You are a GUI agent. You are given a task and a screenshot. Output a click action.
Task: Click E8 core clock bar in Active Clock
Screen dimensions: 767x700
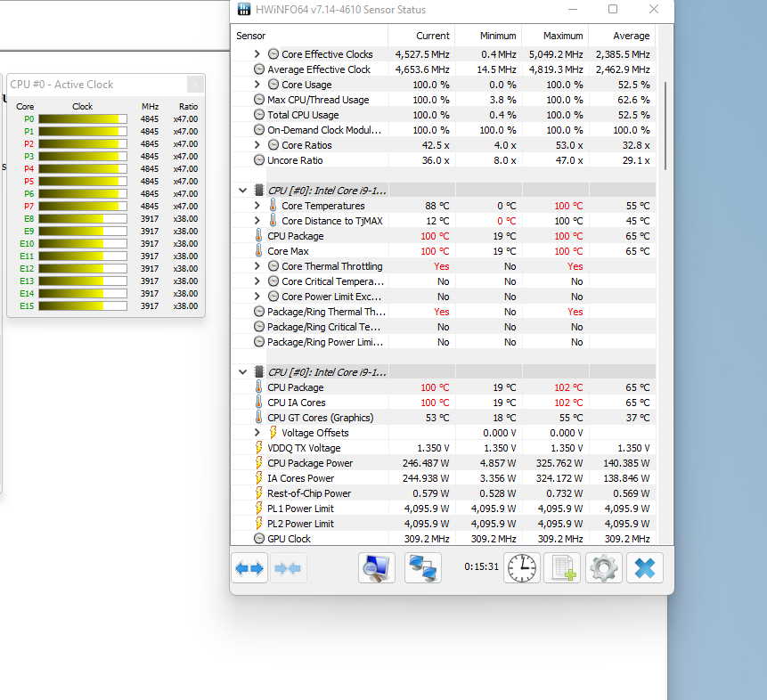83,219
